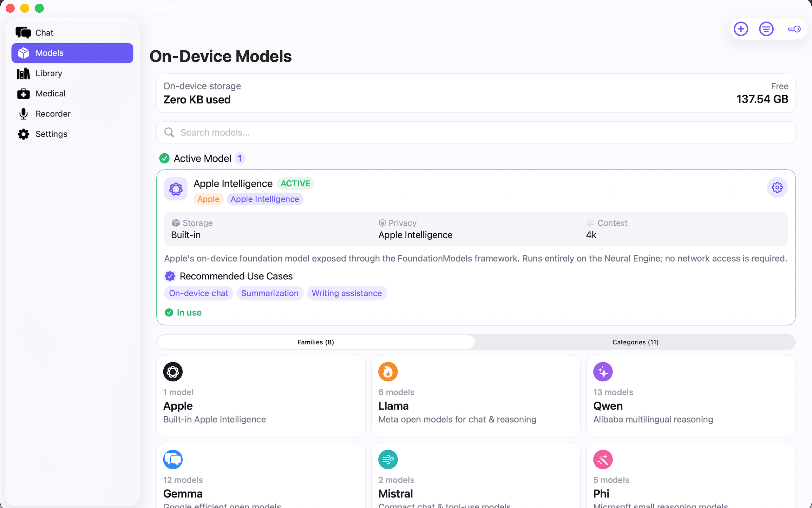This screenshot has height=508, width=812.
Task: Click the 13 models label
Action: point(613,392)
